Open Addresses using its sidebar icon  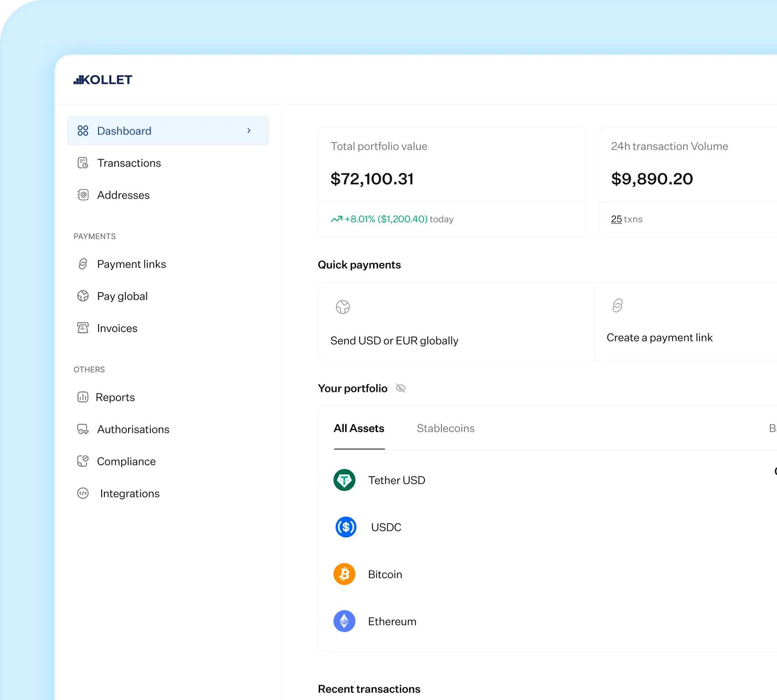click(83, 195)
